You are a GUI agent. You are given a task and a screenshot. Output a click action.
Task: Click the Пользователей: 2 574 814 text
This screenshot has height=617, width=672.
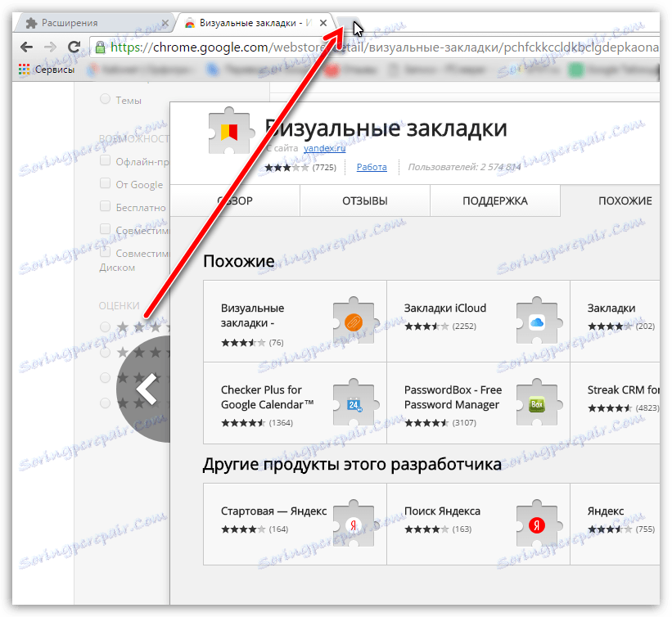pyautogui.click(x=464, y=167)
